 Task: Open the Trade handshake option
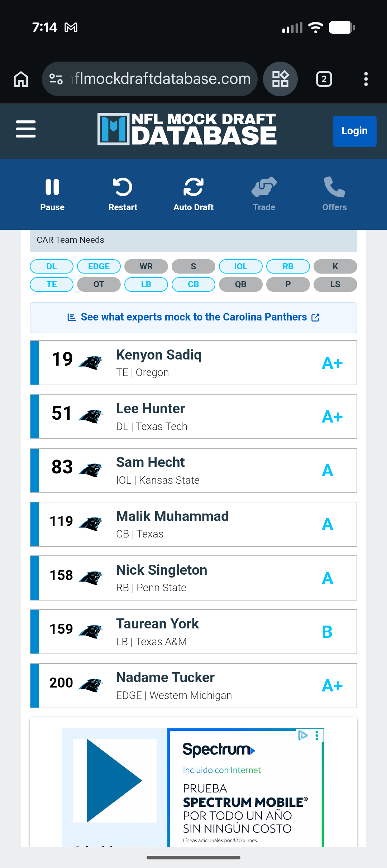click(264, 194)
